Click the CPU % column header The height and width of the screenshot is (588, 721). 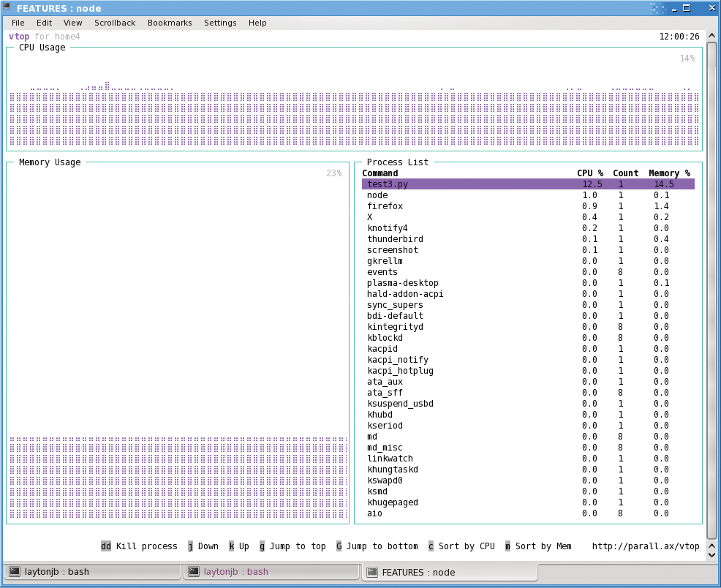point(590,173)
